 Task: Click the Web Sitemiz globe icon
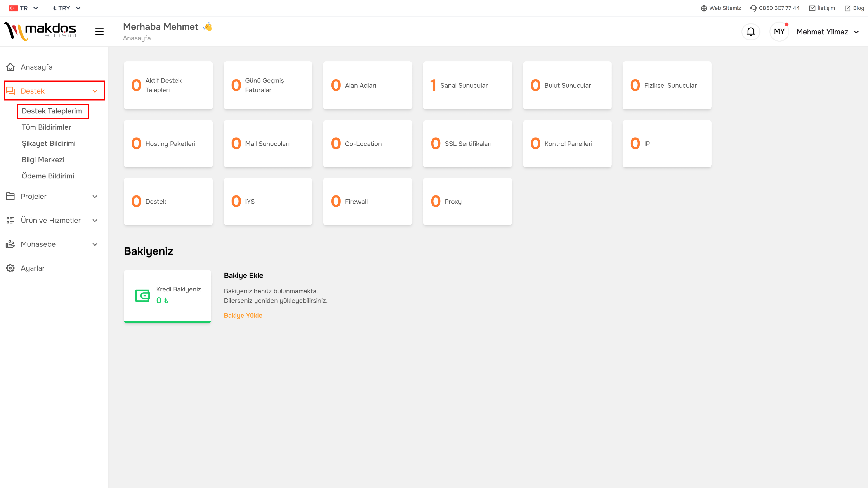tap(704, 8)
